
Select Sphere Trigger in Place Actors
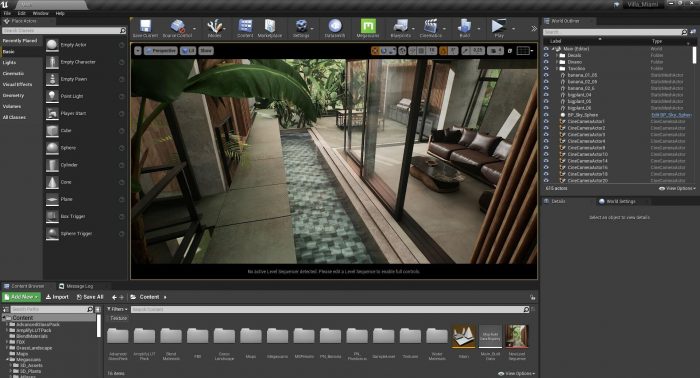(x=85, y=233)
